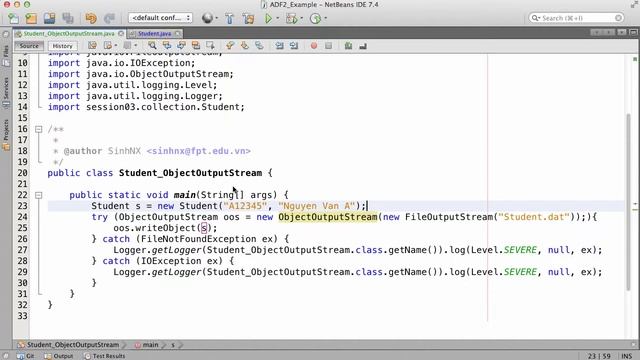This screenshot has width=640, height=360.
Task: Click the Find Next Occurrence icon
Action: coord(181,46)
